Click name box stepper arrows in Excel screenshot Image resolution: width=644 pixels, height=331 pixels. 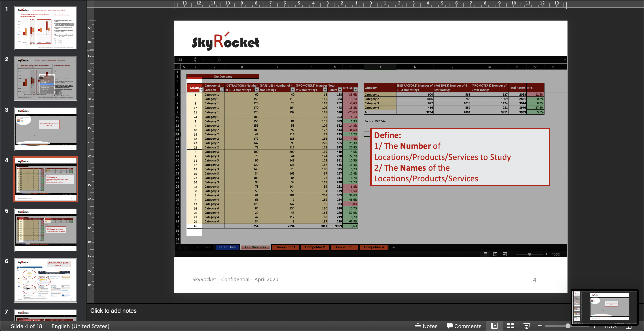point(195,59)
